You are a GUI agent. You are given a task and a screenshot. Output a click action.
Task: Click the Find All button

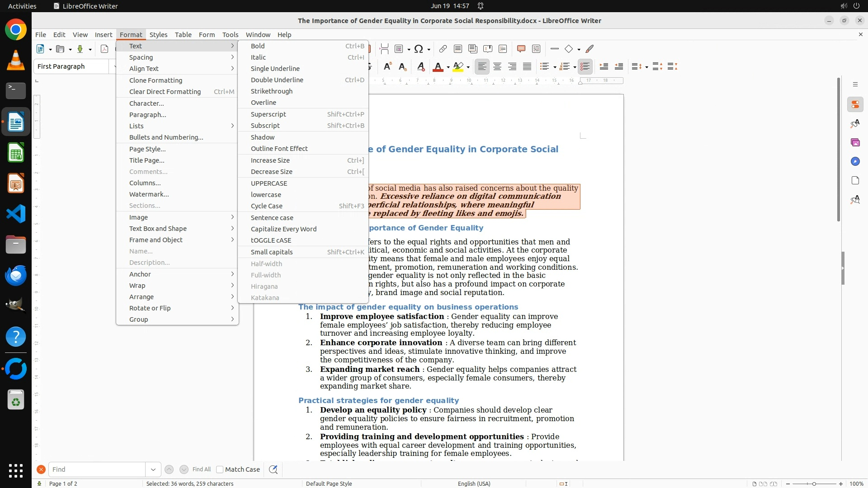[201, 469]
